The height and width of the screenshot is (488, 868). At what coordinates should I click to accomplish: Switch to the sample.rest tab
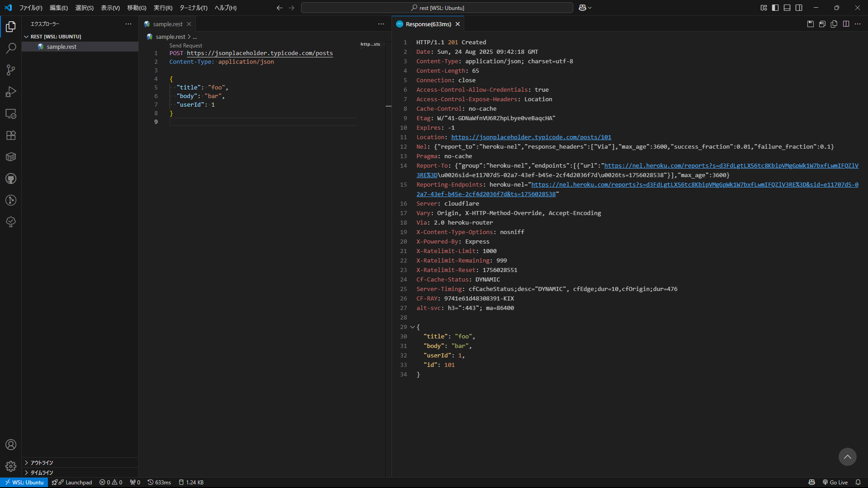(166, 24)
